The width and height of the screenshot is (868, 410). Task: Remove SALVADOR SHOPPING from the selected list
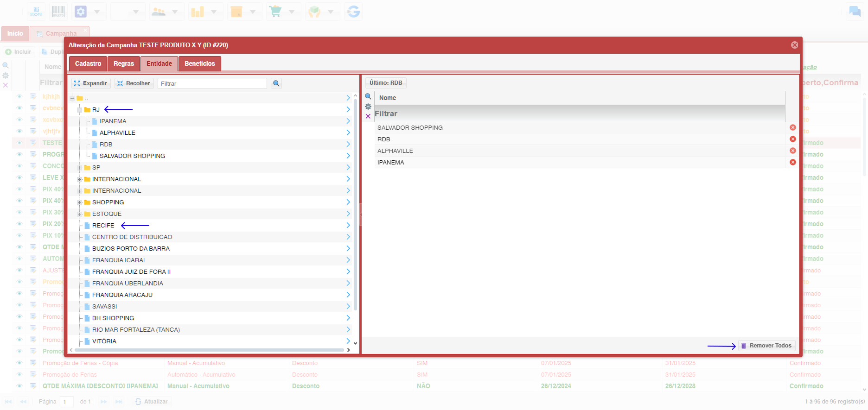[x=792, y=127]
